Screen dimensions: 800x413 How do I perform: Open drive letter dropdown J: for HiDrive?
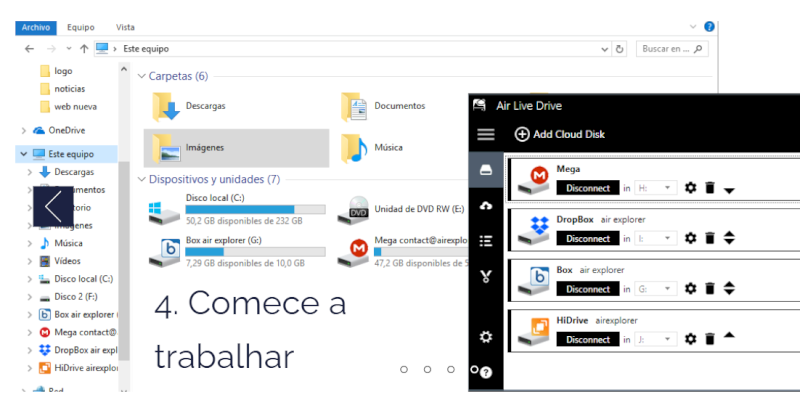click(x=656, y=339)
